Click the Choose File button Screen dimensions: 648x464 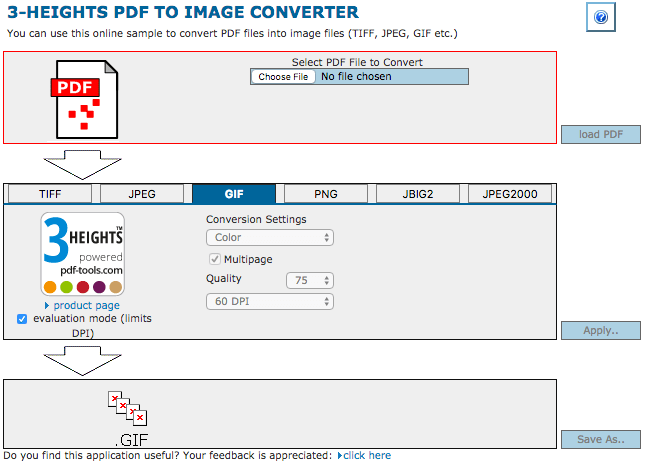[283, 77]
